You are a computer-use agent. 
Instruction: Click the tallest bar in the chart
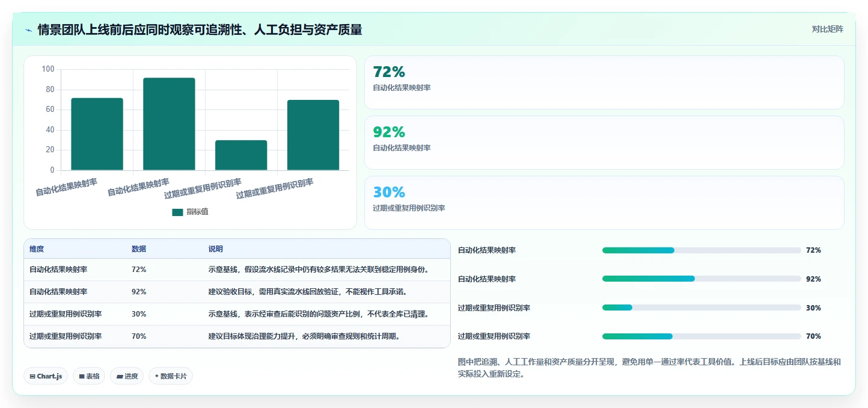tap(169, 124)
